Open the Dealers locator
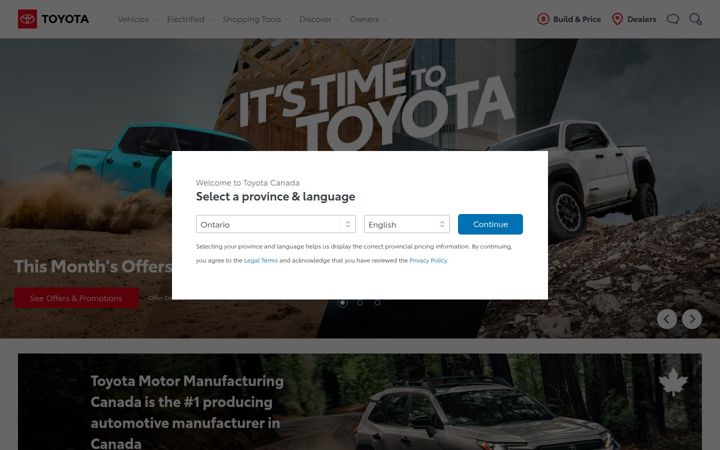The height and width of the screenshot is (450, 720). point(634,19)
